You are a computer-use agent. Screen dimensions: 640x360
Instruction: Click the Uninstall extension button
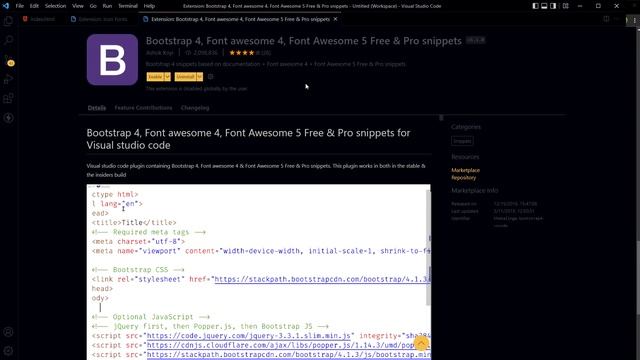coord(185,77)
